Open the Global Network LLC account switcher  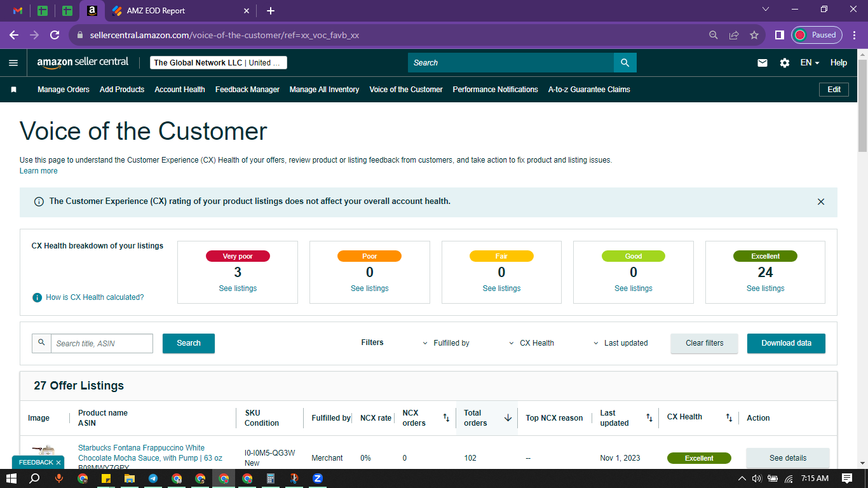(x=219, y=63)
